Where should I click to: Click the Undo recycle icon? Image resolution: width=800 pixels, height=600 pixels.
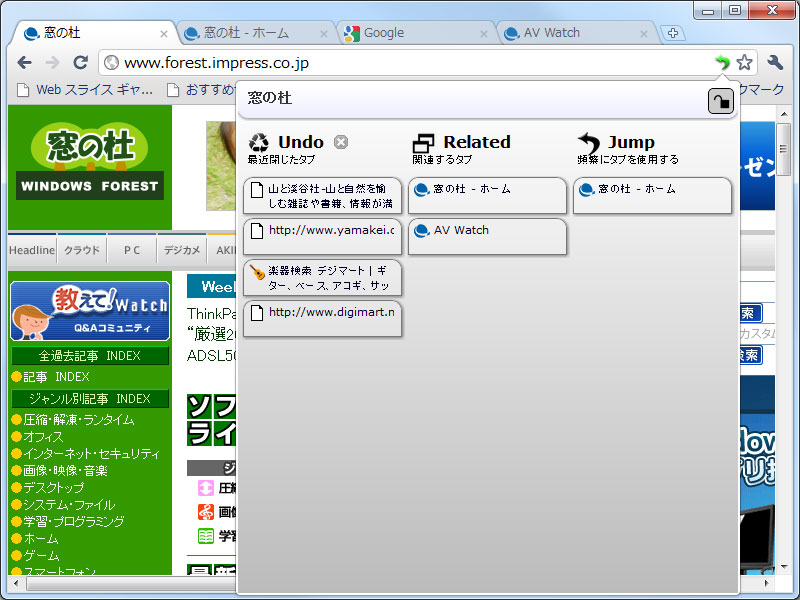[x=259, y=143]
